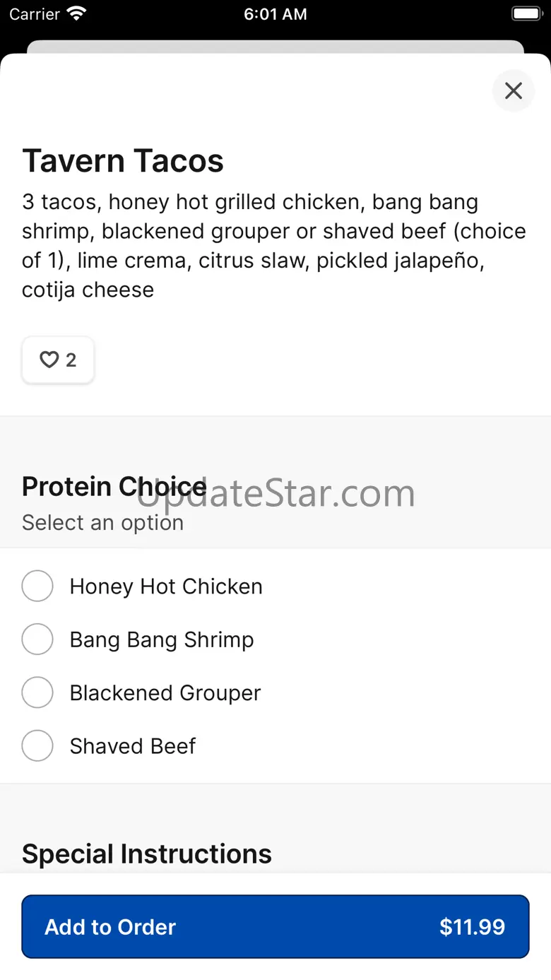Select the Shaved Beef radio circle
Image resolution: width=551 pixels, height=980 pixels.
tap(37, 745)
